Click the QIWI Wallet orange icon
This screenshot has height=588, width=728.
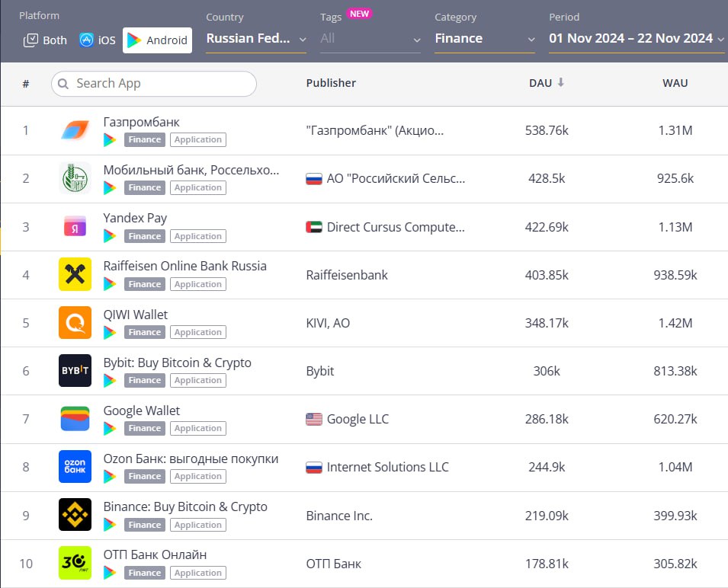[75, 323]
